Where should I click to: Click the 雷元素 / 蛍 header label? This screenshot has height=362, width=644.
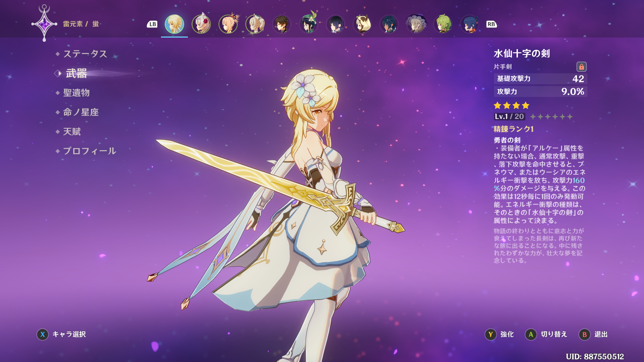[81, 24]
